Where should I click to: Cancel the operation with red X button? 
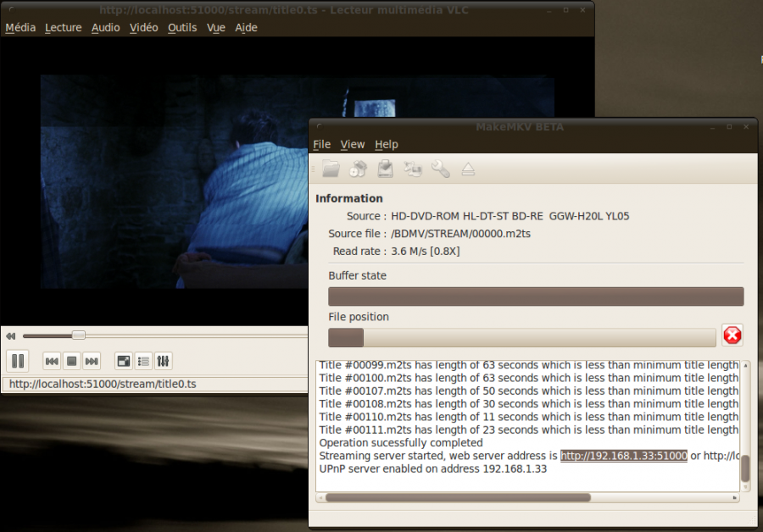pyautogui.click(x=732, y=335)
